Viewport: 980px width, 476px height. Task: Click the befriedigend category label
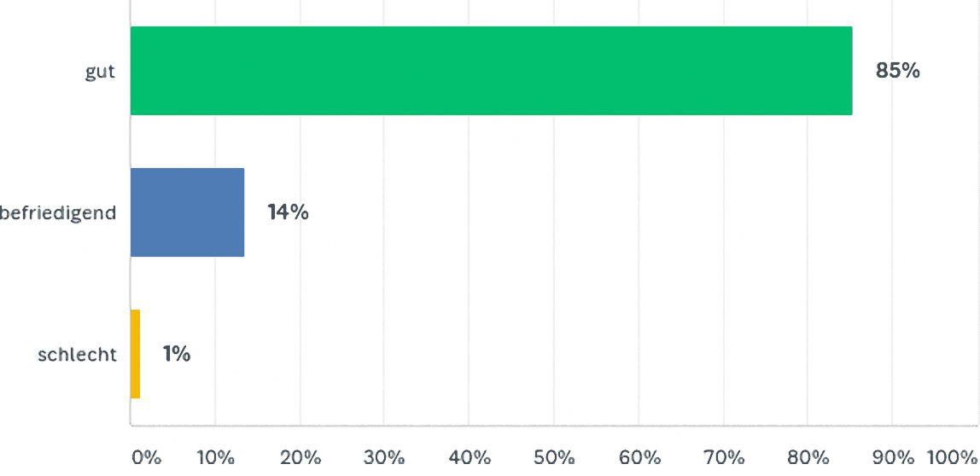coord(58,213)
